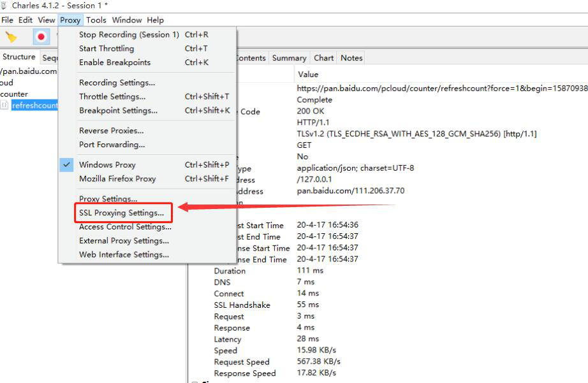Click the Charles app icon in the title bar
This screenshot has height=383, width=588.
click(x=4, y=5)
